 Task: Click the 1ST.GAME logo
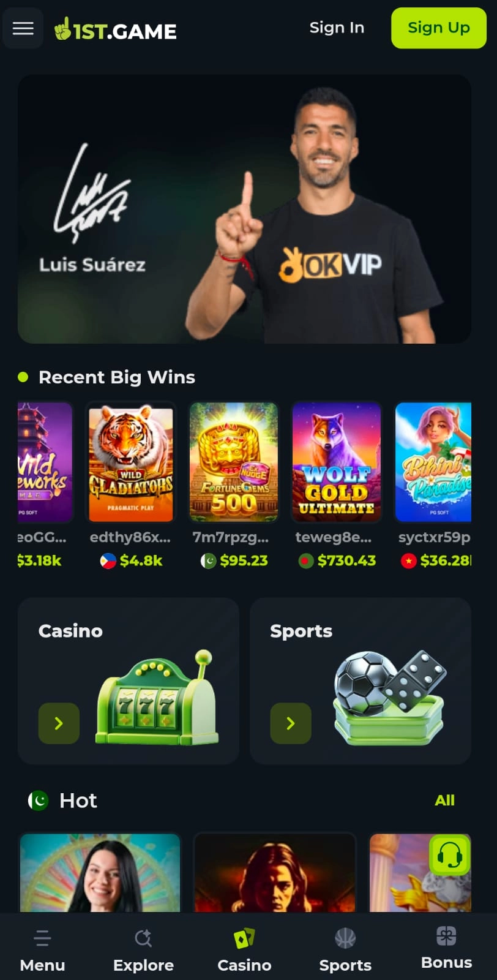[116, 29]
